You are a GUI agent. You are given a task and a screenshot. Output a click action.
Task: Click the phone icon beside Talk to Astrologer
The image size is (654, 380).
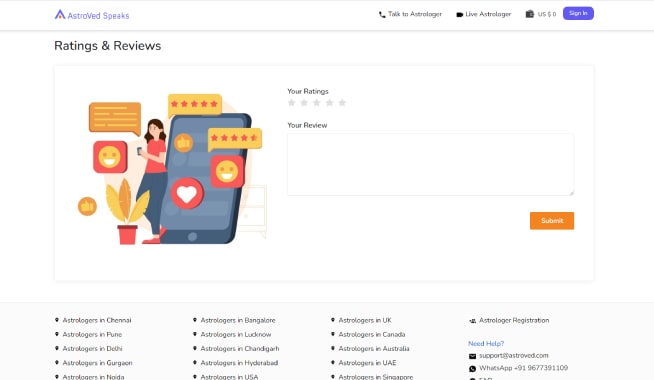382,15
